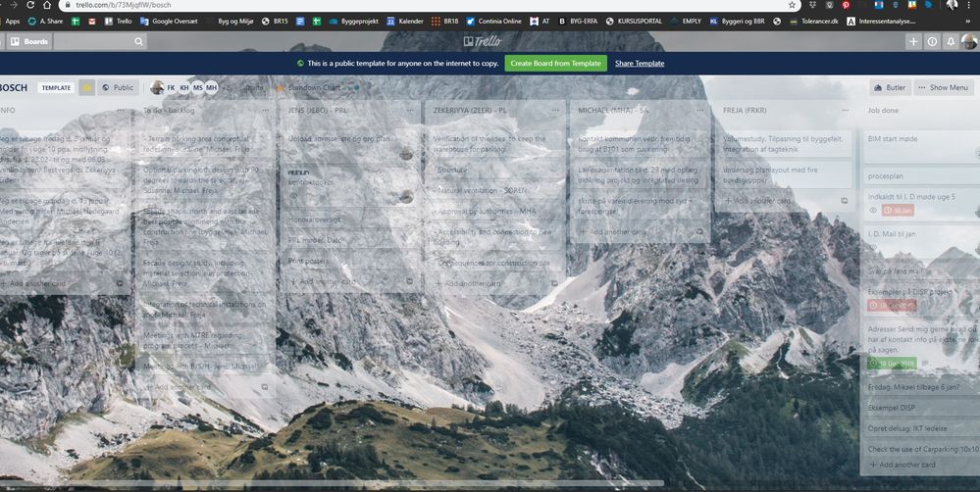Viewport: 980px width, 492px height.
Task: Open card 'Structure' in ZEKERIYYA list
Action: click(495, 170)
